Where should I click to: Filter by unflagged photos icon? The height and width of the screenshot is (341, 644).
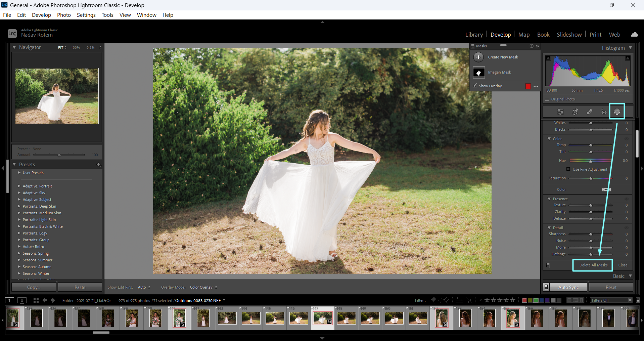tap(440, 300)
